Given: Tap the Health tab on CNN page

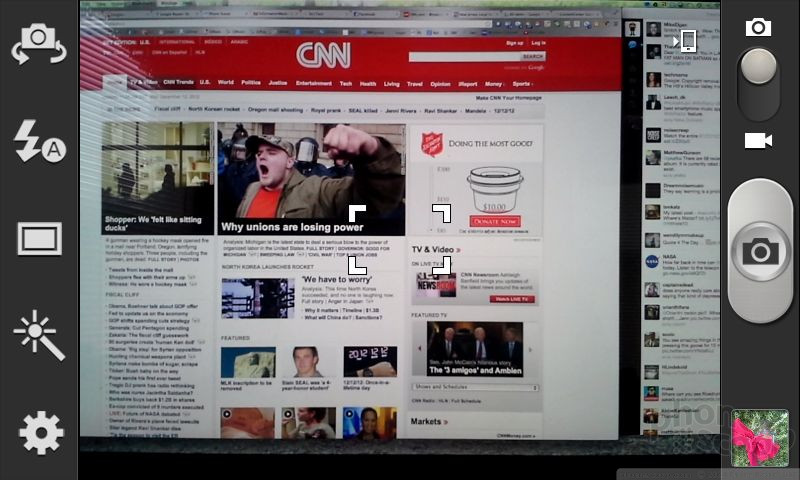Looking at the screenshot, I should (x=368, y=84).
